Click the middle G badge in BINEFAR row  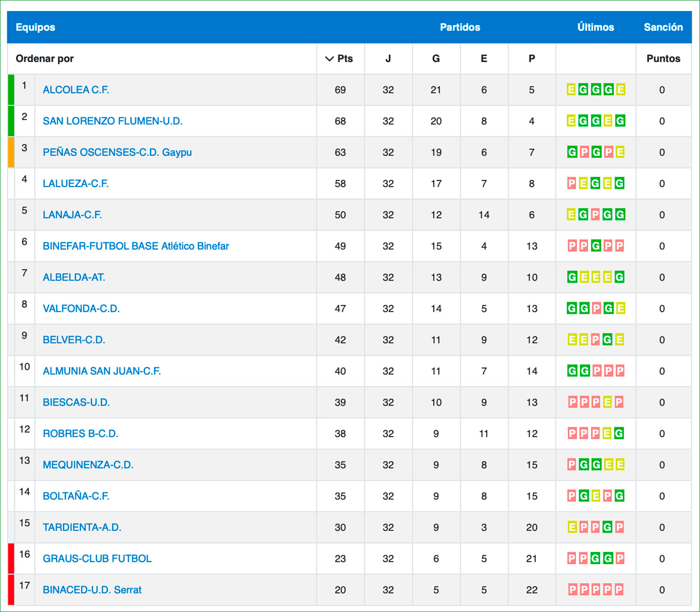(x=596, y=246)
